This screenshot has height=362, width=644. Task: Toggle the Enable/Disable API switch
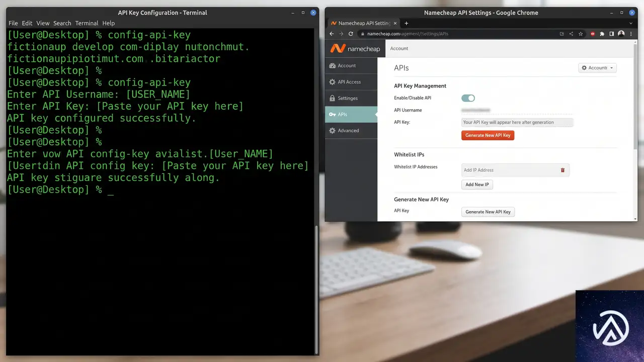point(468,98)
